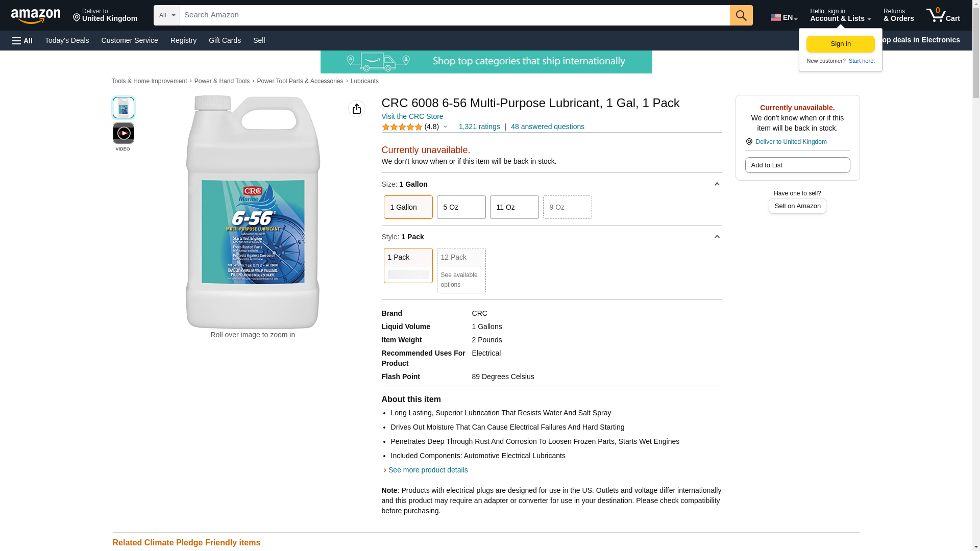This screenshot has width=980, height=551.
Task: Click the share icon beside product image
Action: 357,109
